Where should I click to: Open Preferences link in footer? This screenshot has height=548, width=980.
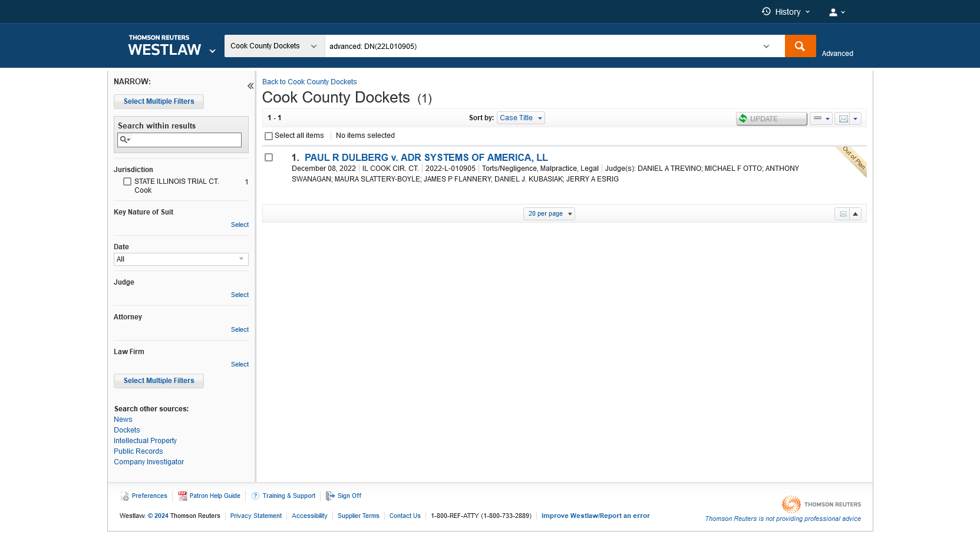pyautogui.click(x=150, y=496)
